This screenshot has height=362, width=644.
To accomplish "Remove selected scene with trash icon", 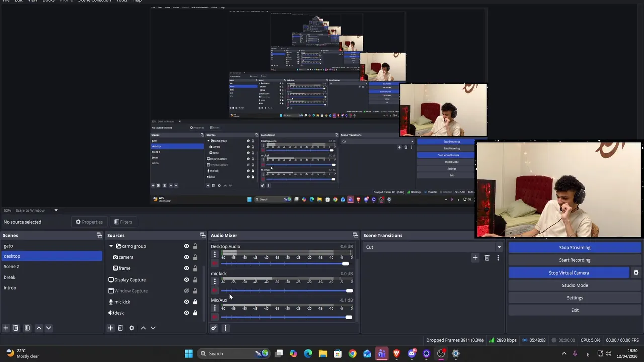I will coord(16,328).
